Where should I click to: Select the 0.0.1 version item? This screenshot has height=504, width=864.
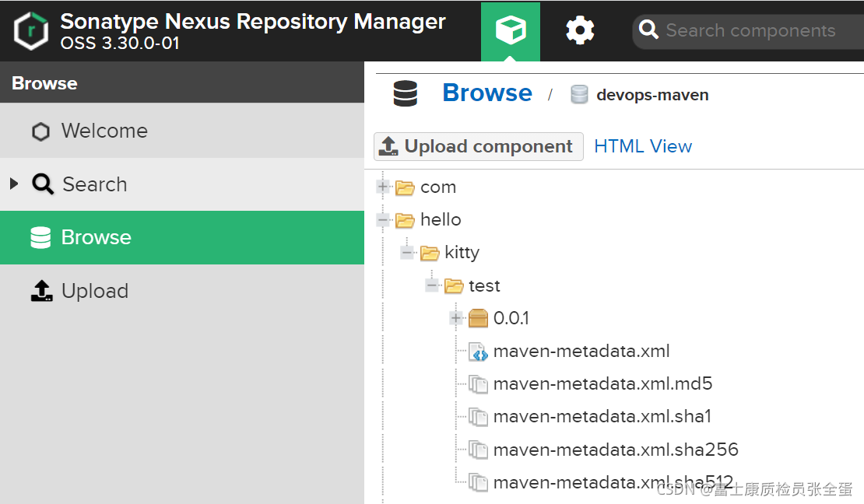pos(511,318)
